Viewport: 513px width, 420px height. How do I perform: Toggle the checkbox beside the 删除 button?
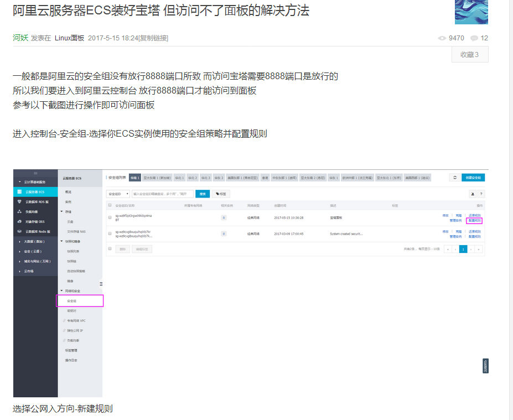point(110,248)
